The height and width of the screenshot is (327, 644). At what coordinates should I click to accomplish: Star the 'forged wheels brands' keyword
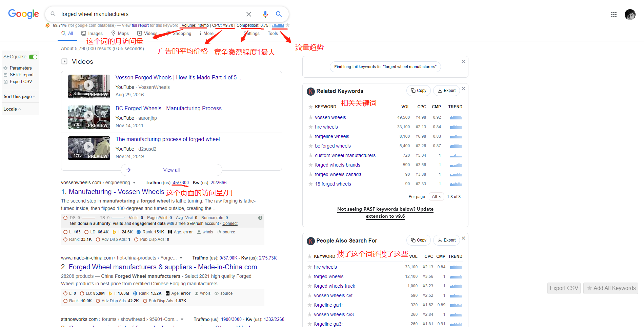click(310, 165)
